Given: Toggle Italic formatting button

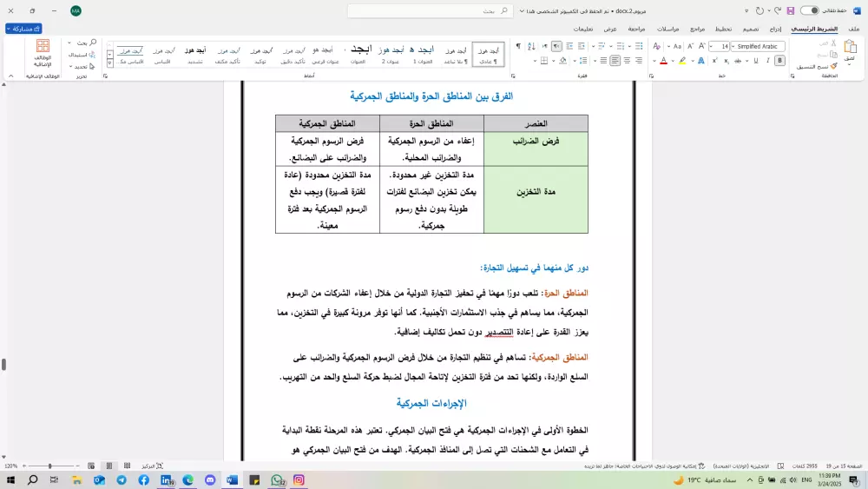Looking at the screenshot, I should pyautogui.click(x=768, y=61).
